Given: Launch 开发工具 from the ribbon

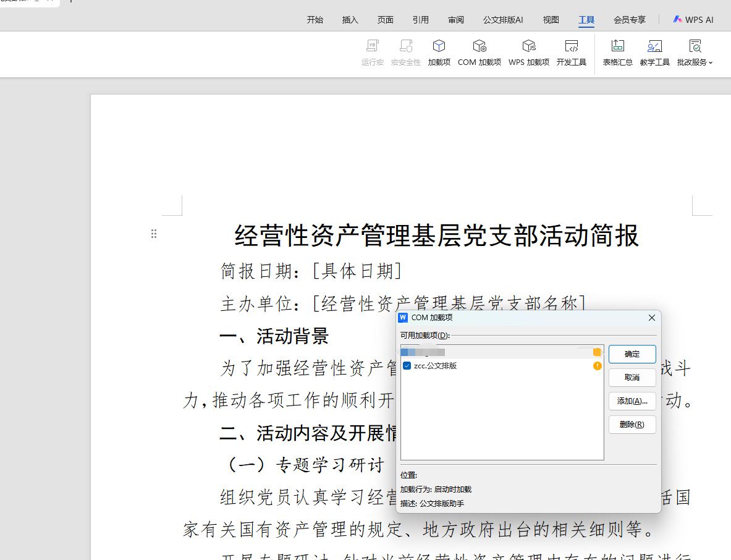Looking at the screenshot, I should [x=571, y=52].
